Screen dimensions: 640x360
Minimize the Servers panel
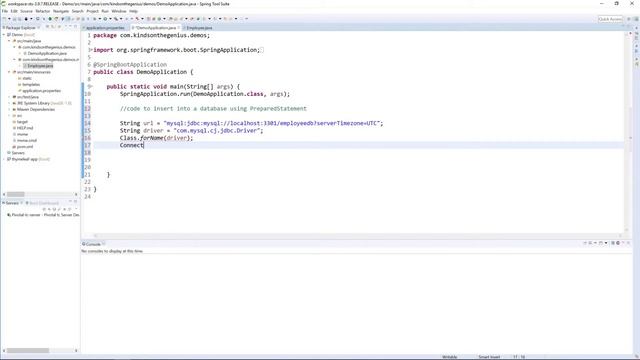click(x=70, y=202)
